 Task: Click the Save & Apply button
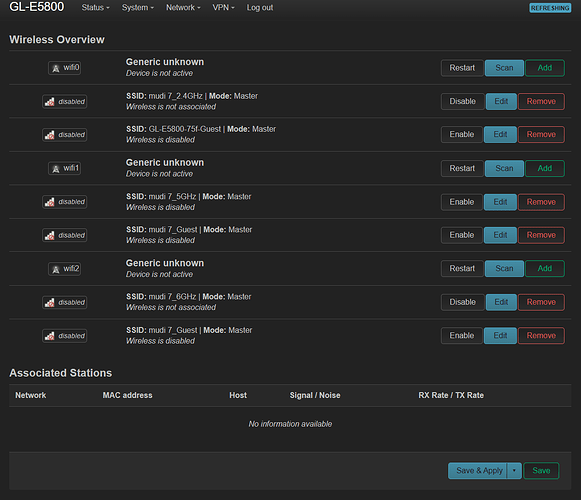(x=478, y=471)
